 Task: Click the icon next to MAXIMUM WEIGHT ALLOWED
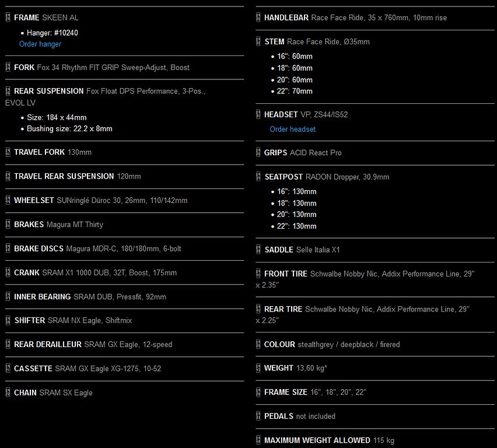tap(258, 440)
